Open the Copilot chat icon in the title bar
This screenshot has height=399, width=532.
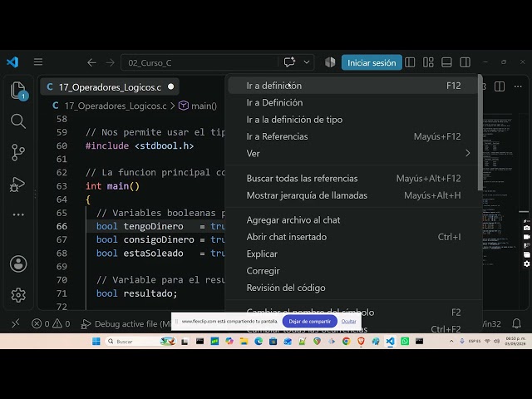pyautogui.click(x=289, y=62)
